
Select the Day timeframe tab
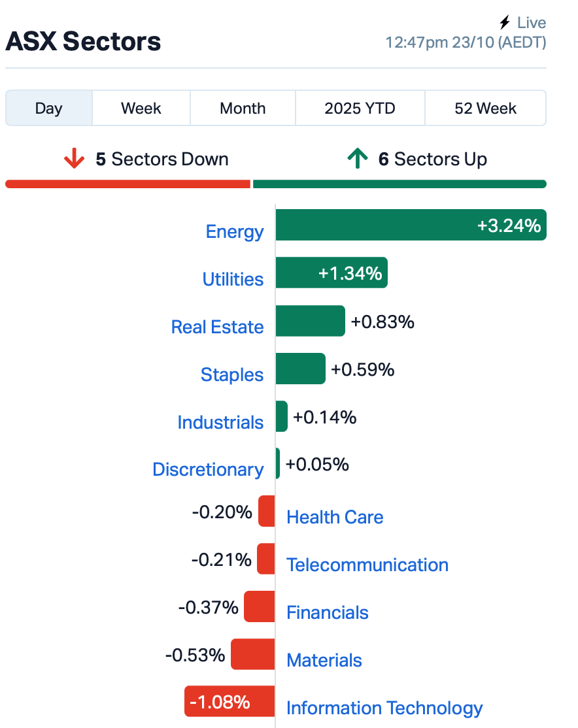[x=49, y=108]
